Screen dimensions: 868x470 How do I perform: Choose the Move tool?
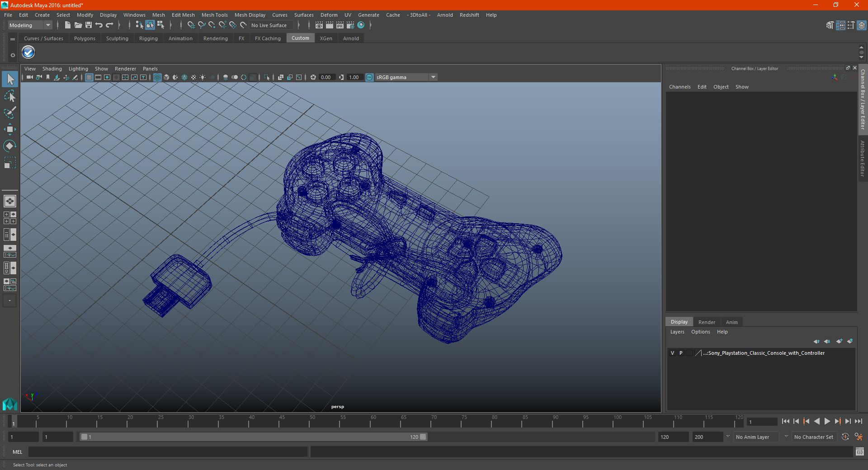tap(10, 129)
